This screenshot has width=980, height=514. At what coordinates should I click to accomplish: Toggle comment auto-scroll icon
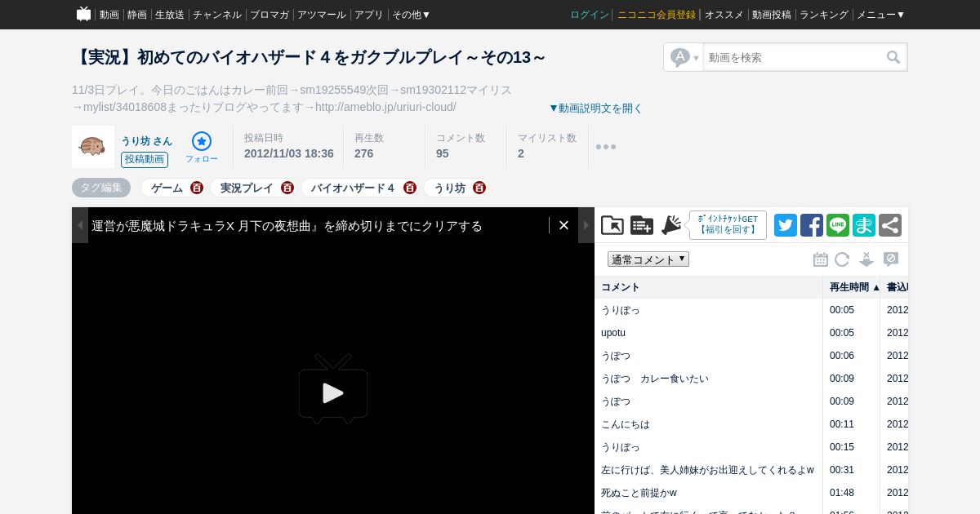coord(866,259)
